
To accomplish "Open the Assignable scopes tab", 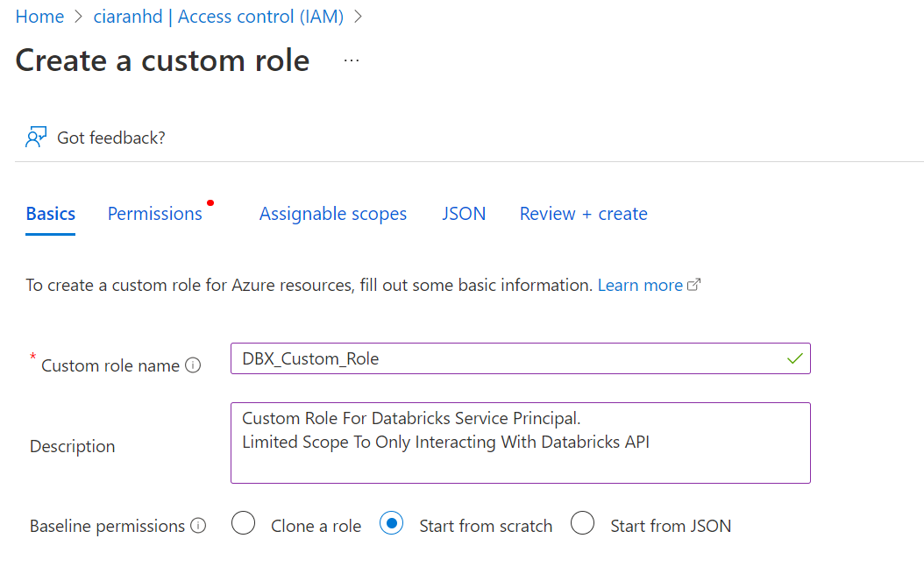I will (333, 214).
